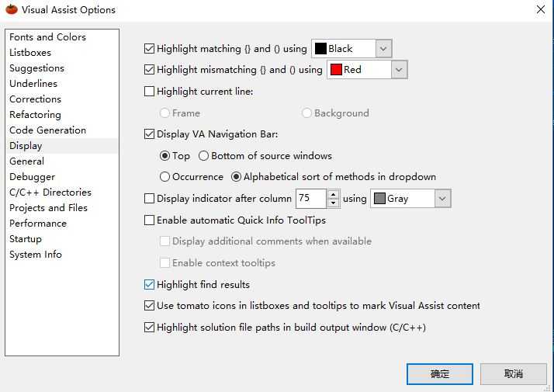The width and height of the screenshot is (554, 392).
Task: Click the gray color swatch
Action: (x=379, y=199)
